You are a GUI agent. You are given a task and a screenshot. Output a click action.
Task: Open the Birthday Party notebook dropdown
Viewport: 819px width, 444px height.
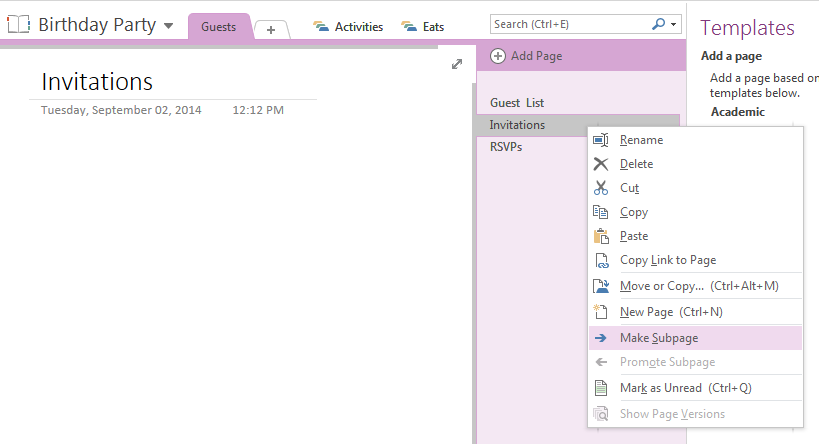tap(168, 25)
